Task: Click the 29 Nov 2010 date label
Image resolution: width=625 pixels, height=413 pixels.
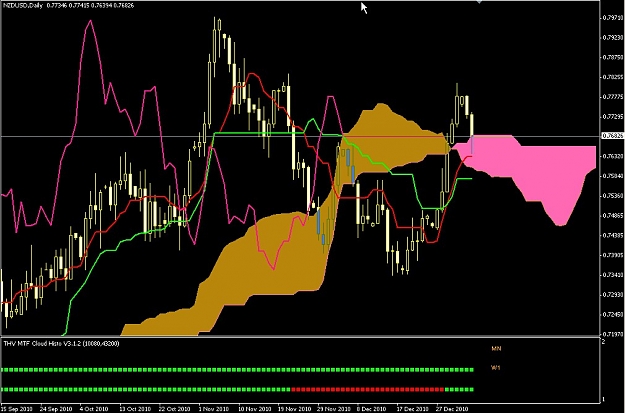Action: [333, 409]
